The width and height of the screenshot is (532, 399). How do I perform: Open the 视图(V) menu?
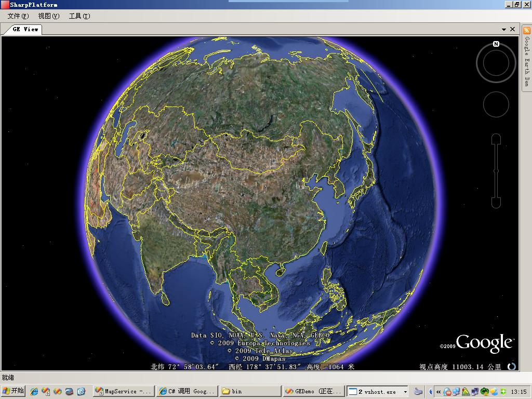point(48,16)
